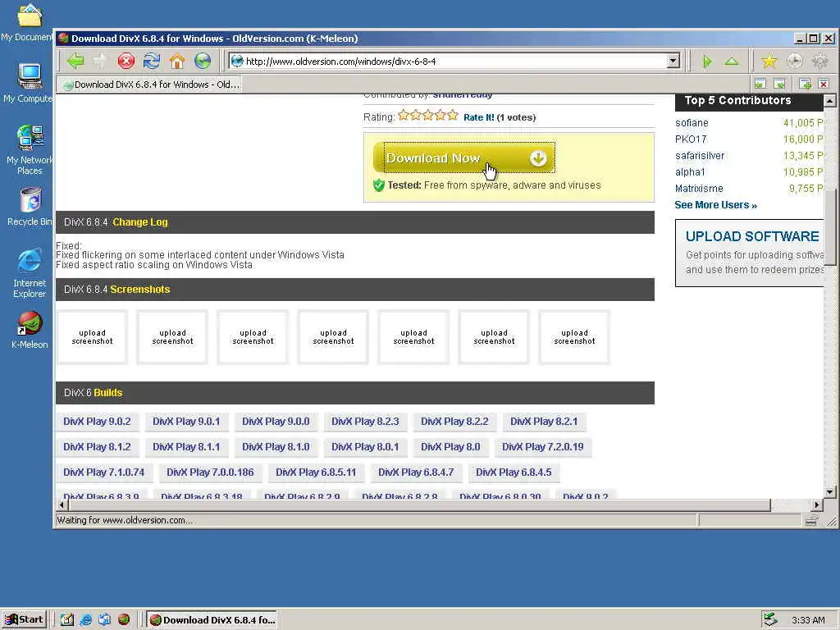Open DivX Play 8.1.1 build
Screen dimensions: 840x630
[x=186, y=447]
